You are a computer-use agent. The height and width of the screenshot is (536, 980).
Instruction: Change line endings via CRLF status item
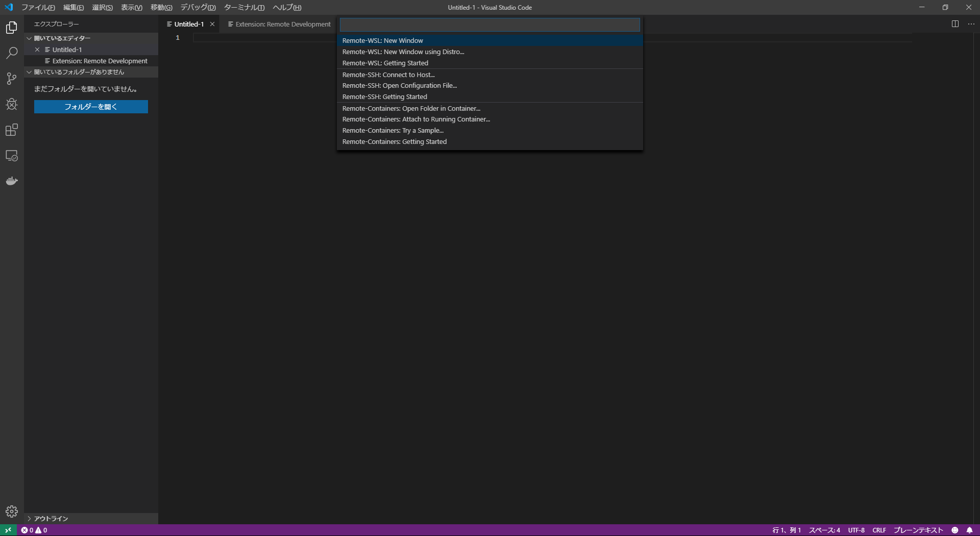pyautogui.click(x=879, y=530)
